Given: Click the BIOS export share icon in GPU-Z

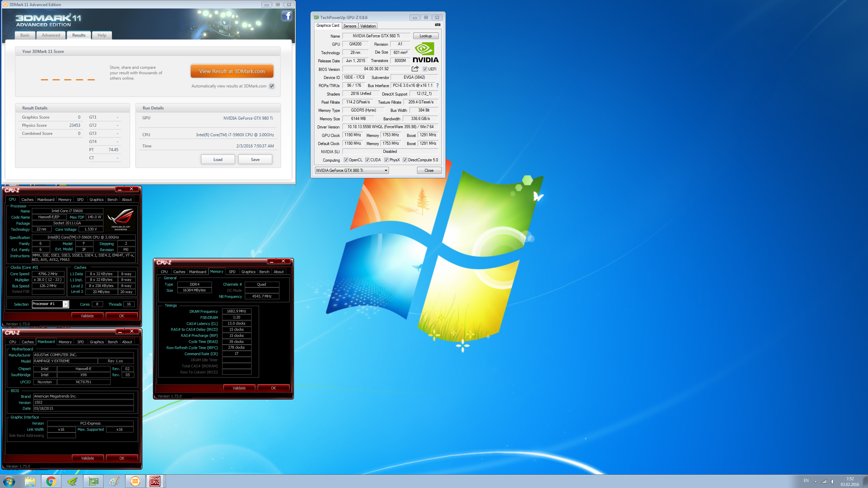Looking at the screenshot, I should [x=415, y=69].
